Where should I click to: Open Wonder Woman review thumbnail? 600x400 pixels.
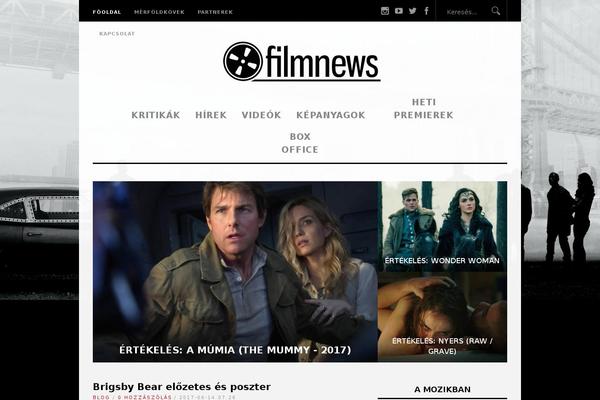(442, 226)
